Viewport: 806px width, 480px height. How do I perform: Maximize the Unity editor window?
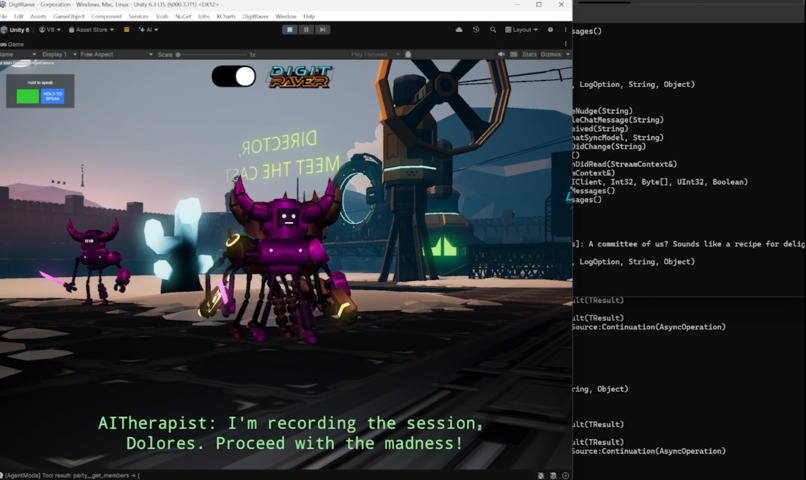[539, 5]
